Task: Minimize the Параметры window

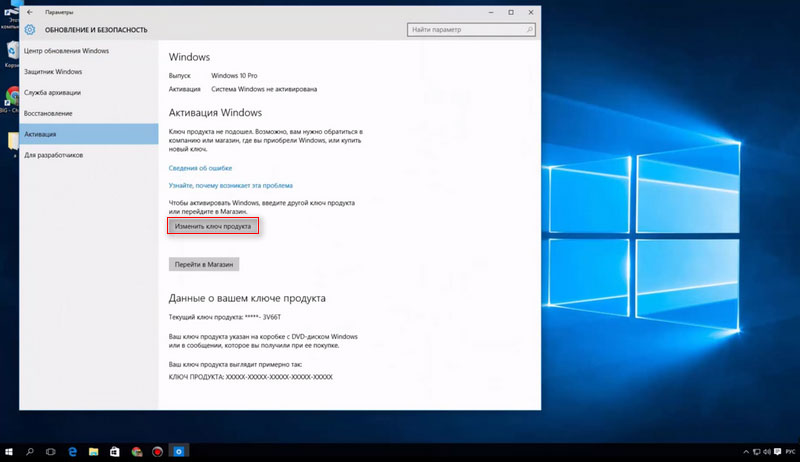Action: (x=491, y=12)
